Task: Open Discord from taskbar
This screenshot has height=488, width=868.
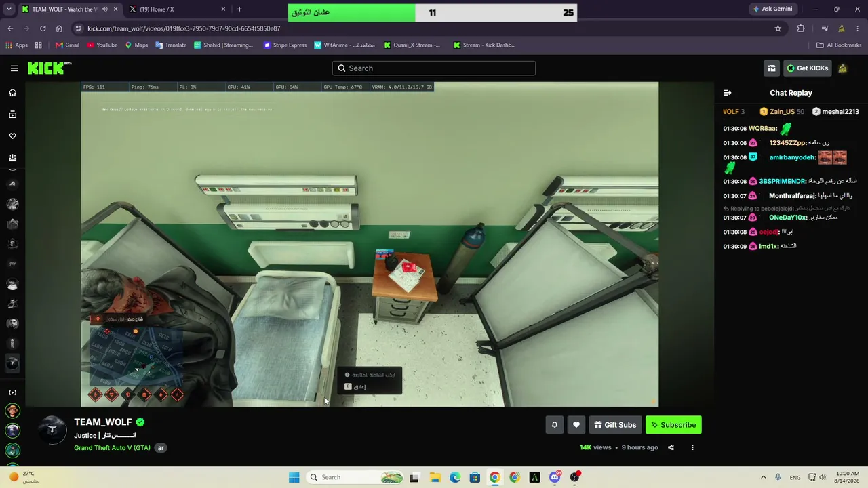Action: pos(555,477)
